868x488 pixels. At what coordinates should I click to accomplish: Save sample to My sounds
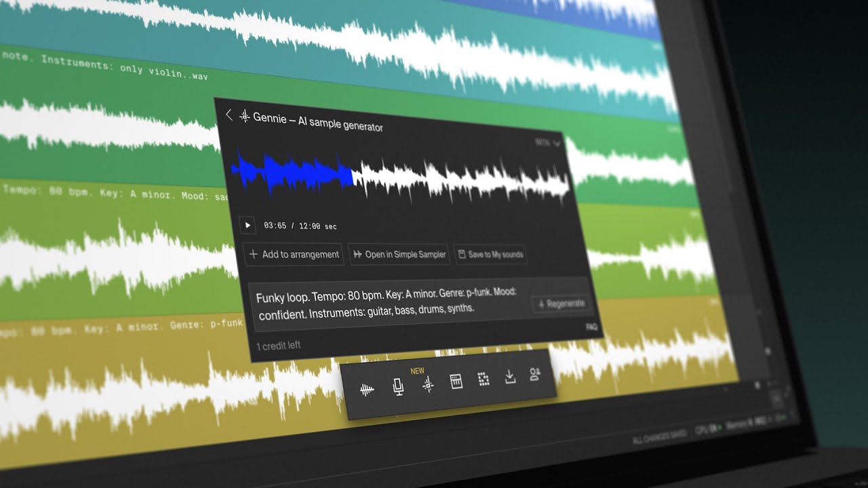(490, 254)
